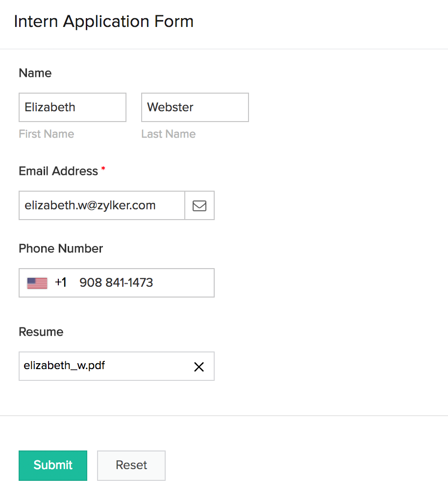448x499 pixels.
Task: Click the Intern Application Form heading
Action: (104, 22)
